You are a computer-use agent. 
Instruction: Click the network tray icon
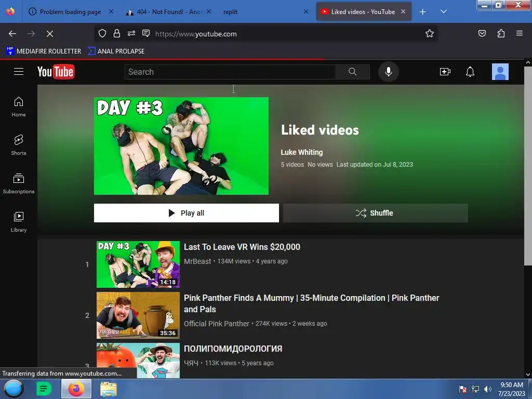pos(475,389)
